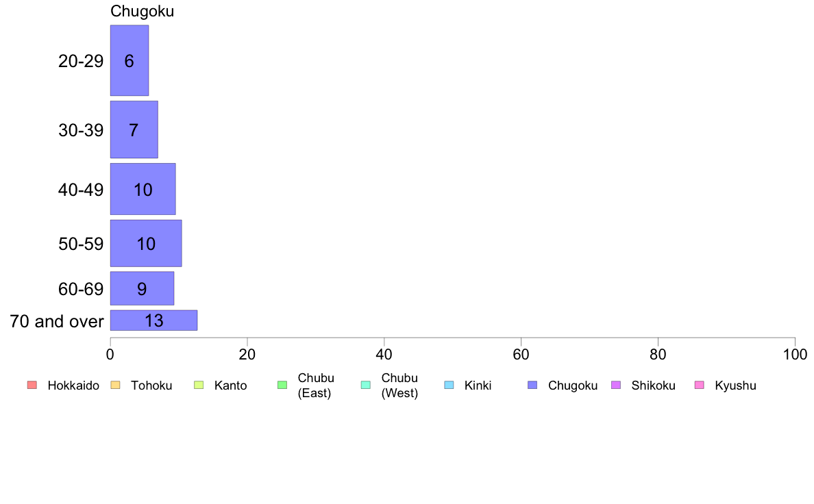Click the Chubu (West) teal legend swatch
The height and width of the screenshot is (504, 814).
tap(365, 385)
